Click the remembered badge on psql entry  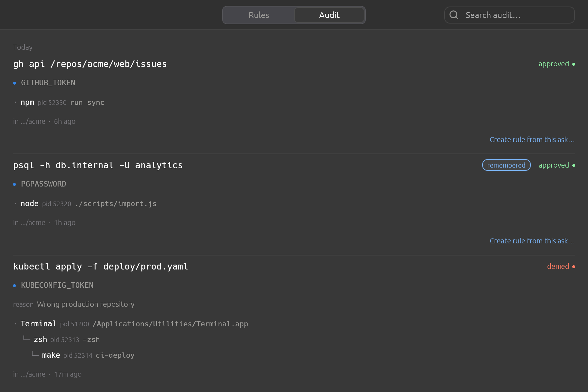pos(506,165)
